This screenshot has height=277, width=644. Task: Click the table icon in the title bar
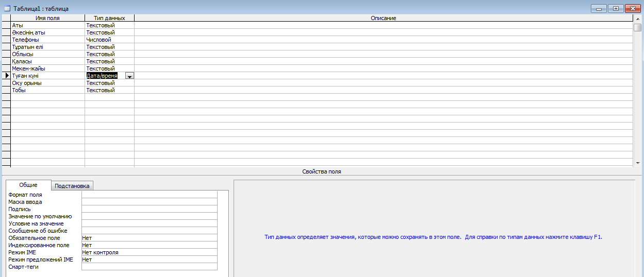pyautogui.click(x=7, y=9)
